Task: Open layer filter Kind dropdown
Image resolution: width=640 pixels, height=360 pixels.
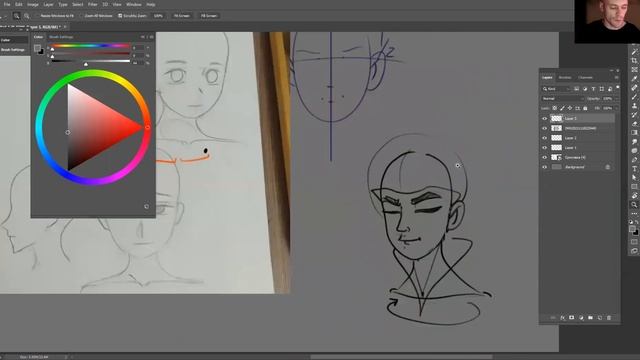Action: pos(556,89)
